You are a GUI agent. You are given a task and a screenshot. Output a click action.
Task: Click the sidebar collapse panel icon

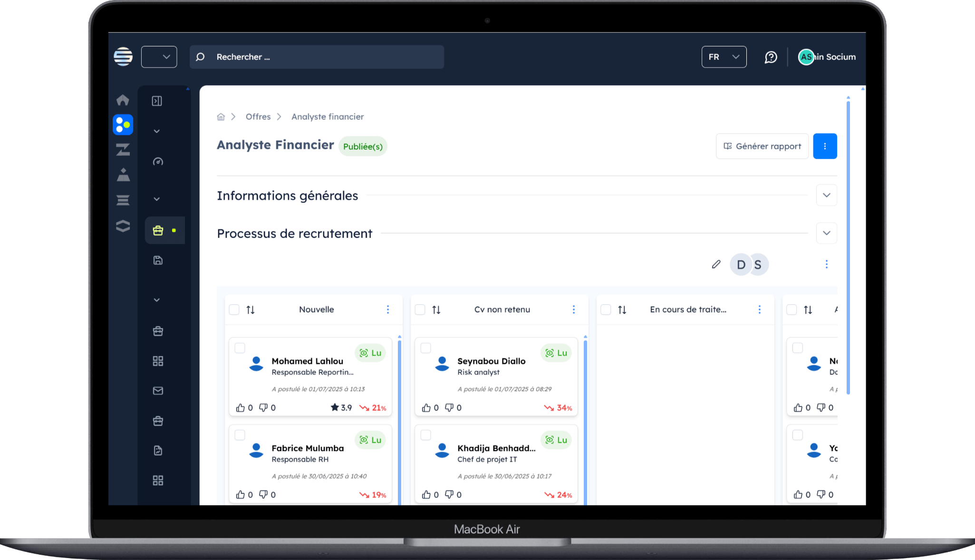coord(157,101)
